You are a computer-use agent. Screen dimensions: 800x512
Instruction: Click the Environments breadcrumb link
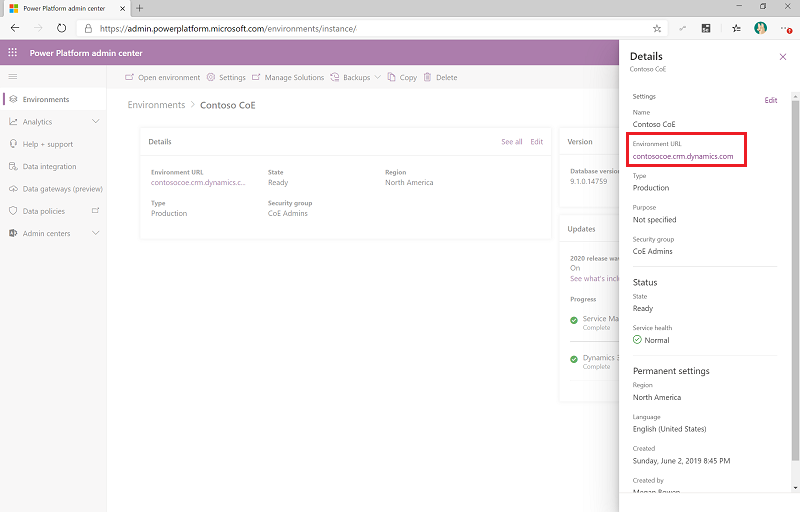click(x=156, y=105)
